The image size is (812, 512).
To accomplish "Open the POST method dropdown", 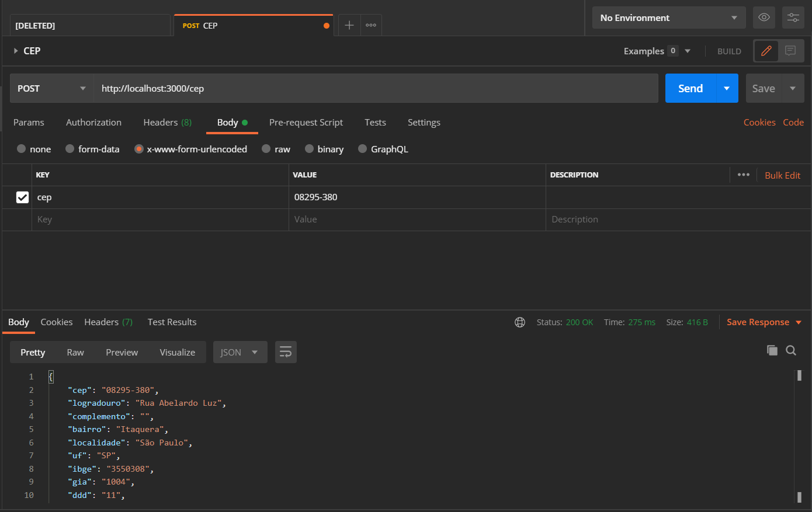I will 51,88.
